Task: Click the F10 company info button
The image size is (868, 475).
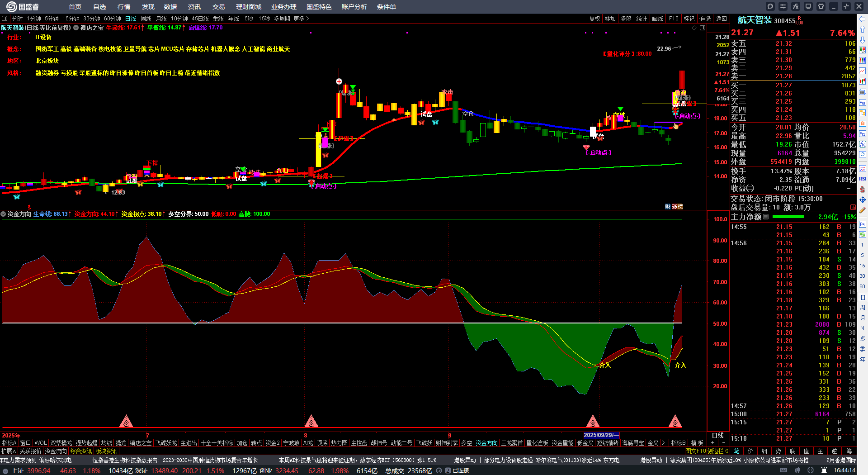Action: tap(674, 19)
